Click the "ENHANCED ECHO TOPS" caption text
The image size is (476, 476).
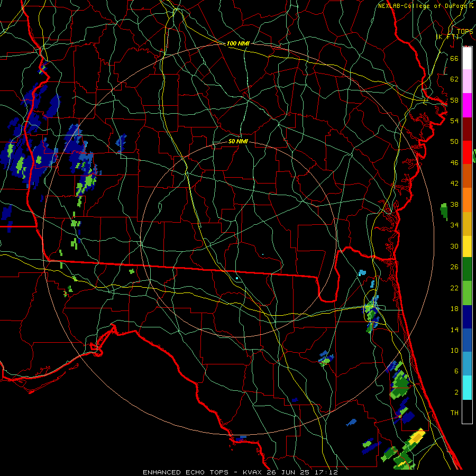coord(186,472)
